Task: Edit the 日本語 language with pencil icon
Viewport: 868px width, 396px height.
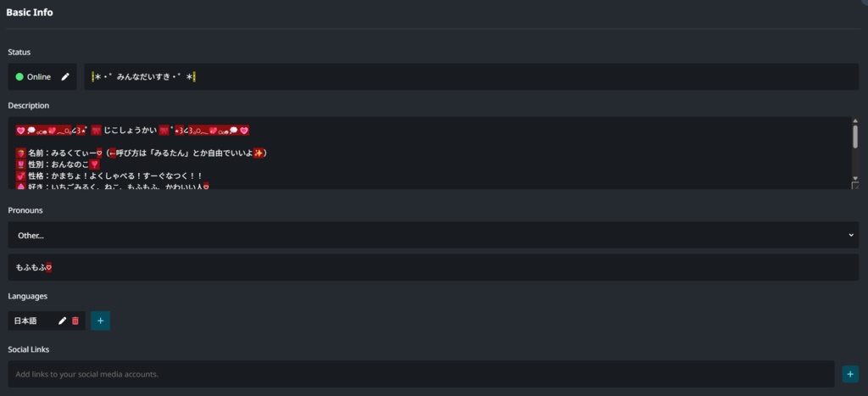Action: point(62,321)
